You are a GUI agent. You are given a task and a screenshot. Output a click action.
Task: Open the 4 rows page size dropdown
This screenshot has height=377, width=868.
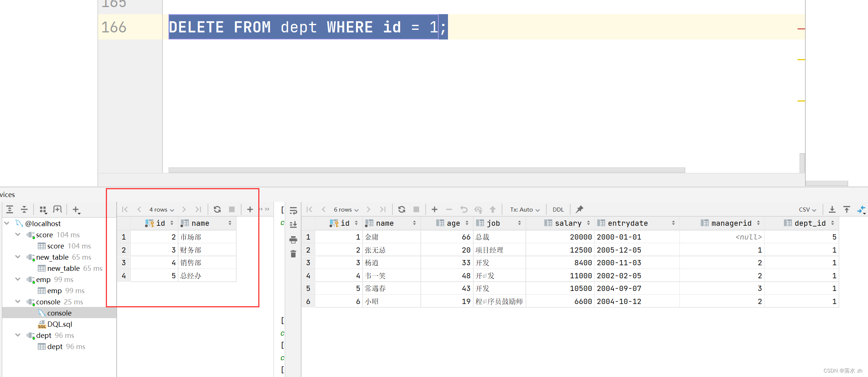pos(162,210)
